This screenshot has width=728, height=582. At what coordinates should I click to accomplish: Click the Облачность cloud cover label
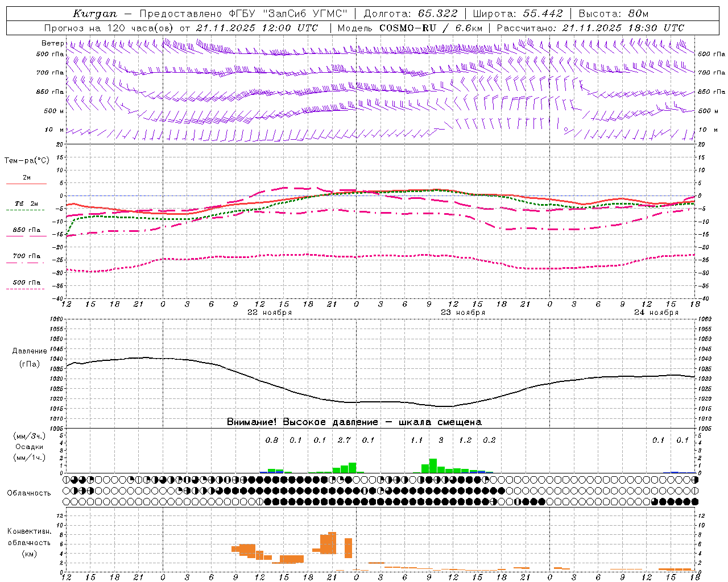coord(29,493)
